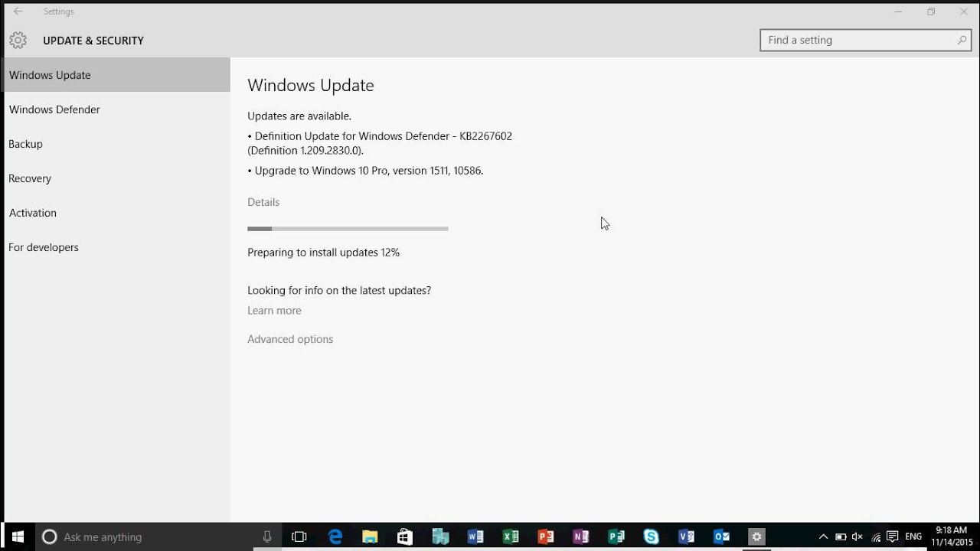Click the Update & Security gear icon
This screenshot has width=980, height=551.
point(18,41)
